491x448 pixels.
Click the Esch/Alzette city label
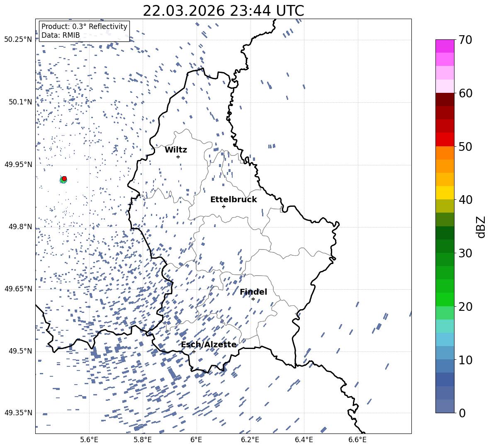tap(209, 345)
